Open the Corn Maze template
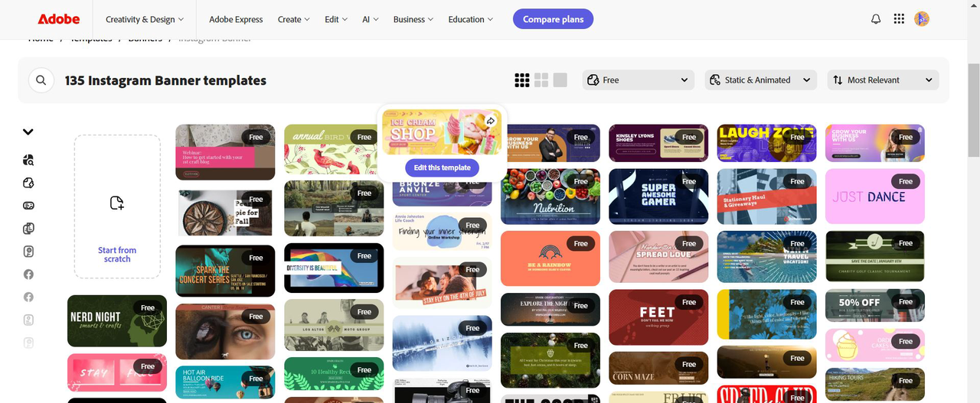 [658, 368]
